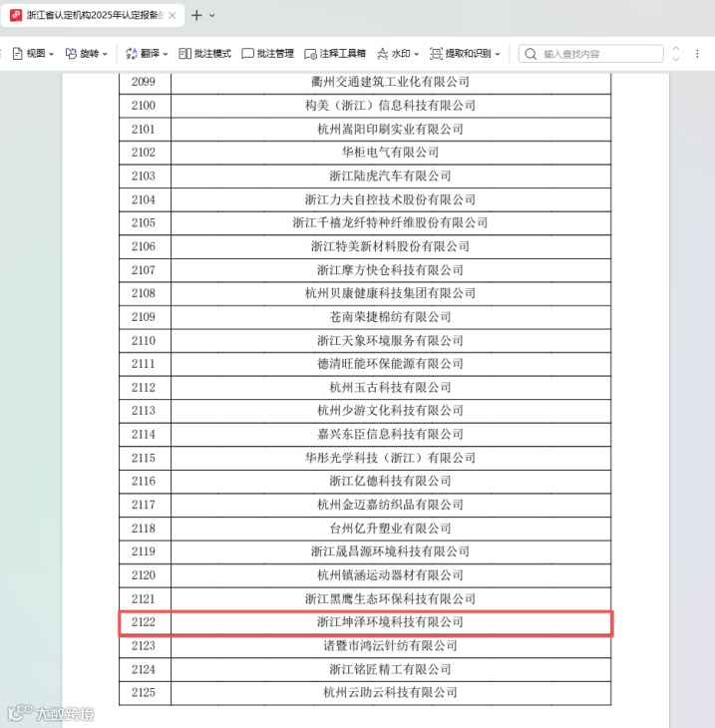The image size is (715, 728).
Task: Select 浙江陆虎汽车有限公司 cell
Action: coord(391,176)
